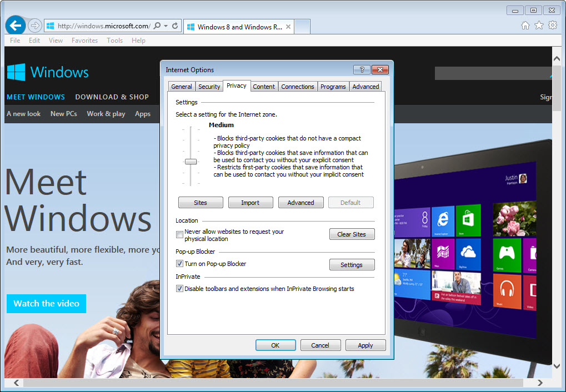Click the Watch the video button

tap(46, 304)
